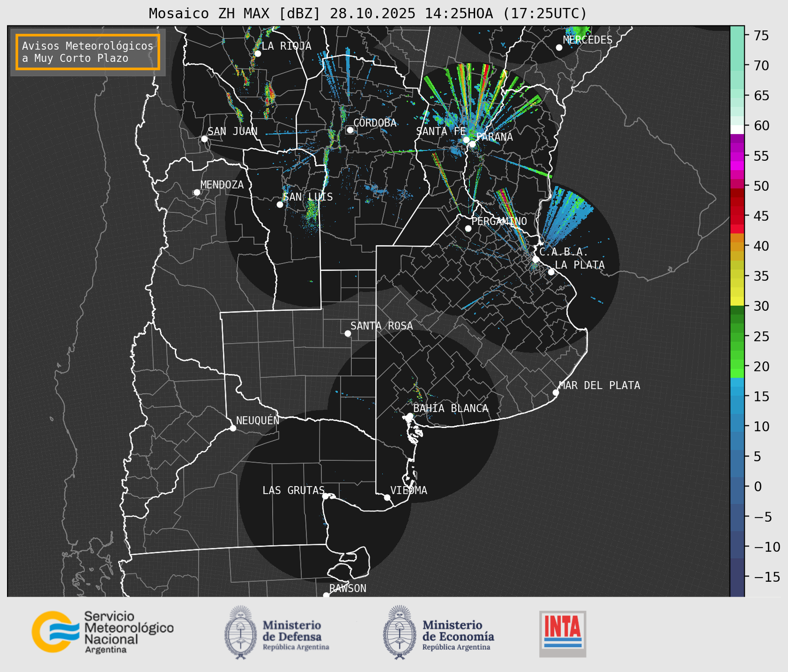Click the Ministerio de Economía emblem
Screen dimensions: 788x672
399,632
